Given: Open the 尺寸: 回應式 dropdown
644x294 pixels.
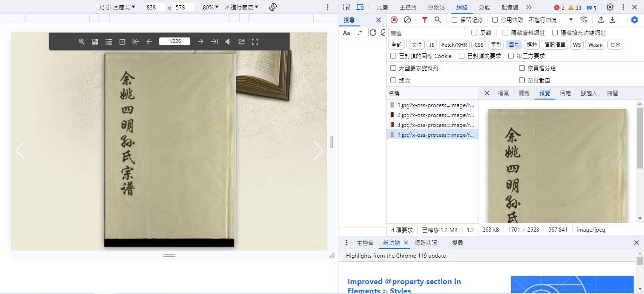Looking at the screenshot, I should point(117,7).
